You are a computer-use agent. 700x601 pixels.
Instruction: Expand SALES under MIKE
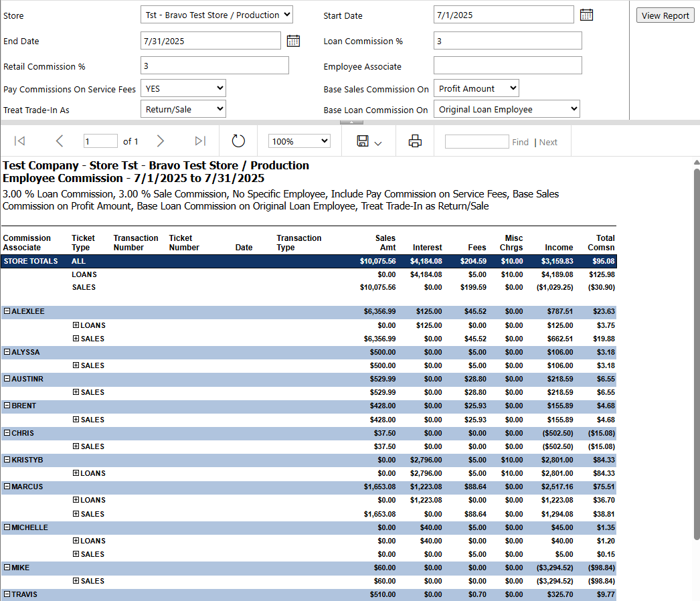(76, 581)
